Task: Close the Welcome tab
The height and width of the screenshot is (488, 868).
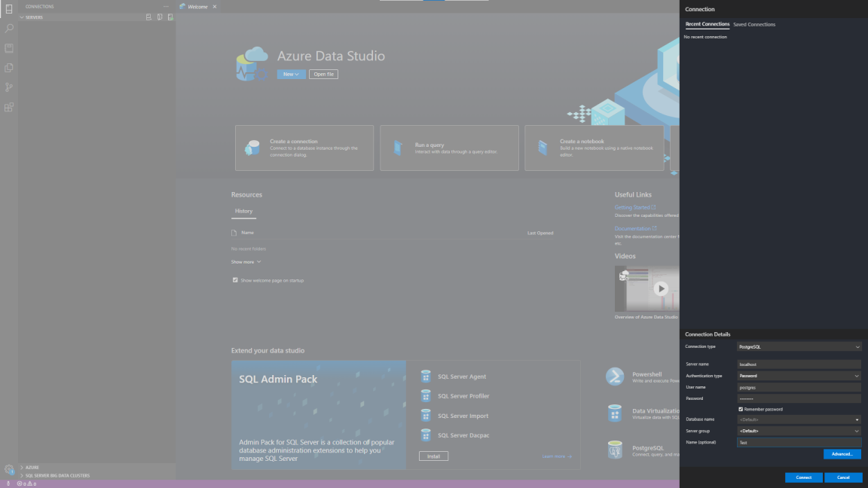Action: (215, 7)
